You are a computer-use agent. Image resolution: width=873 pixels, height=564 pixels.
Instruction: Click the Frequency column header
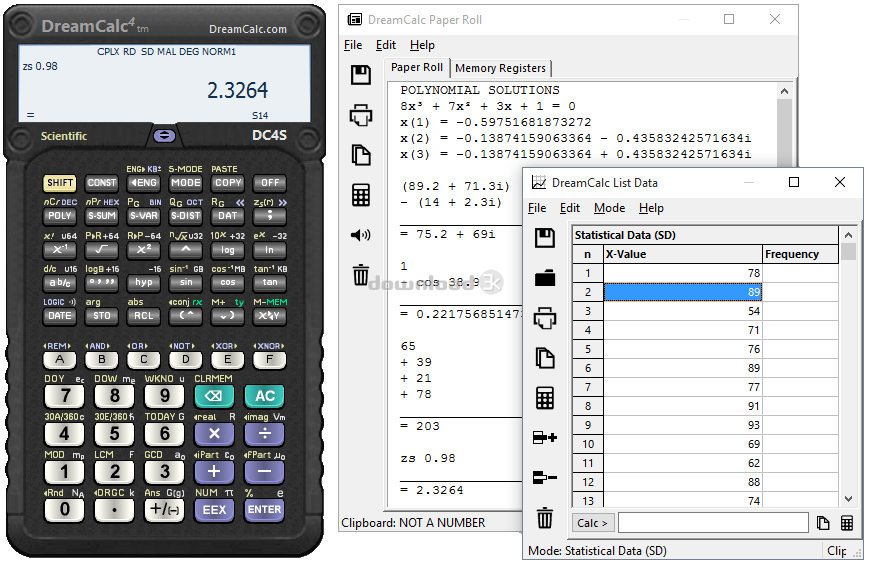click(800, 254)
